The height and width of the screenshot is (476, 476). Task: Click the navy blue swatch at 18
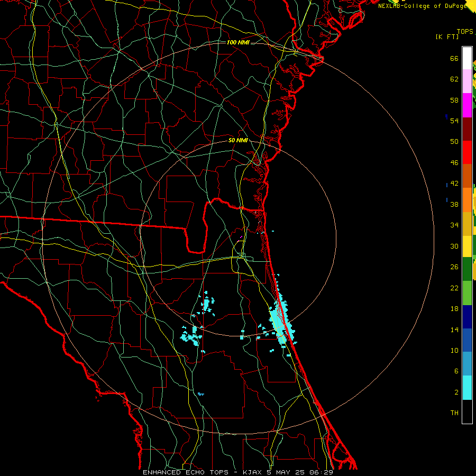pos(467,317)
